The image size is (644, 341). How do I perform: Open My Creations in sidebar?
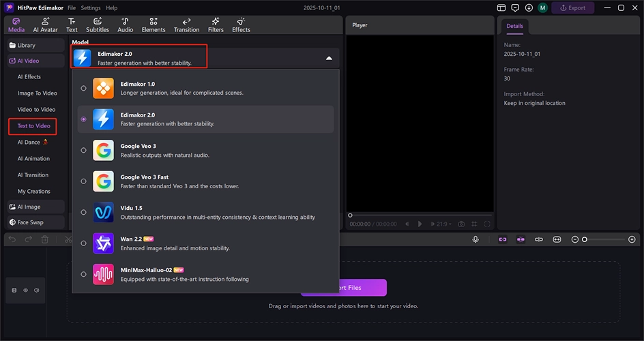pyautogui.click(x=33, y=191)
